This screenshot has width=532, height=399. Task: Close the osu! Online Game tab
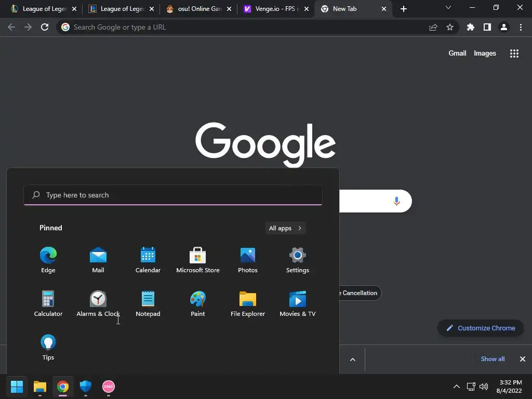[x=229, y=9]
